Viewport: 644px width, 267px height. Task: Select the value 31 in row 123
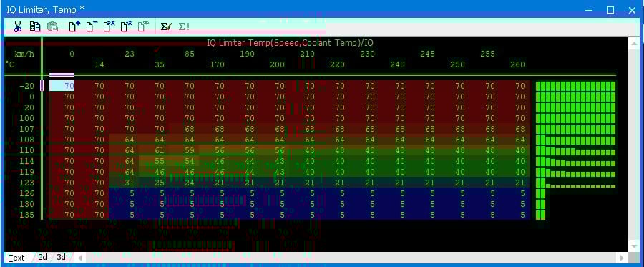point(130,183)
